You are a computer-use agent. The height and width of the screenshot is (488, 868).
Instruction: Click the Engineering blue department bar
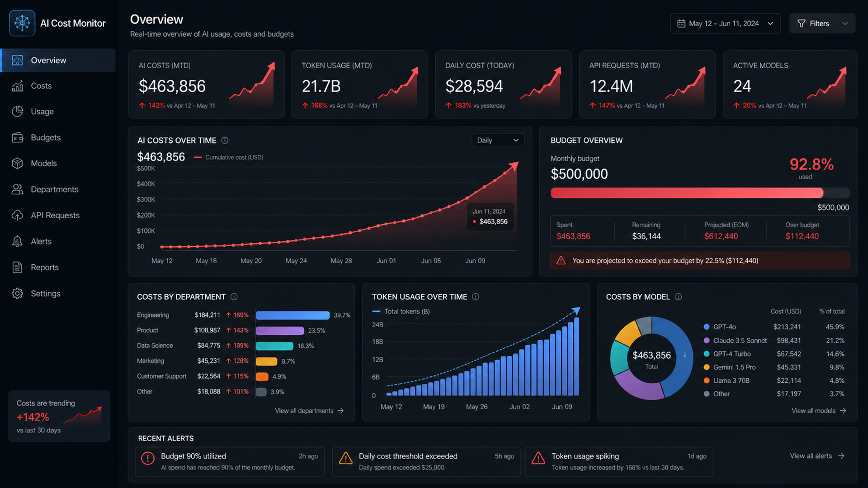[292, 315]
